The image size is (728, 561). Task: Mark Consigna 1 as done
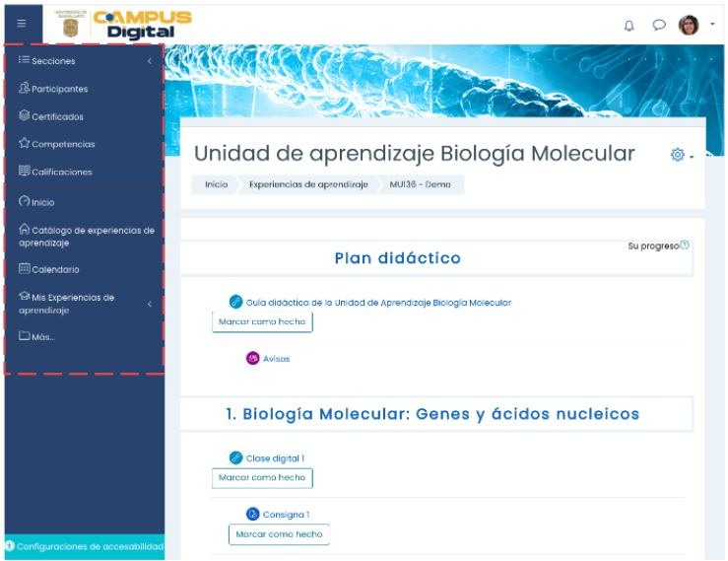[x=279, y=534]
